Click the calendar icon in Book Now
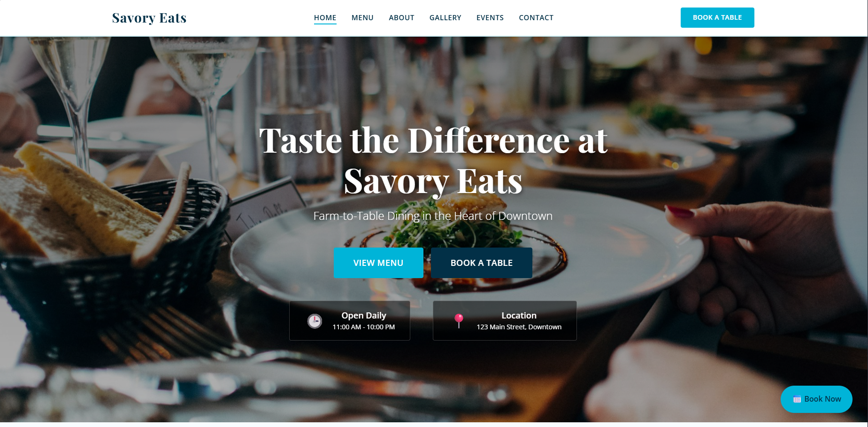The image size is (868, 427). click(x=797, y=399)
